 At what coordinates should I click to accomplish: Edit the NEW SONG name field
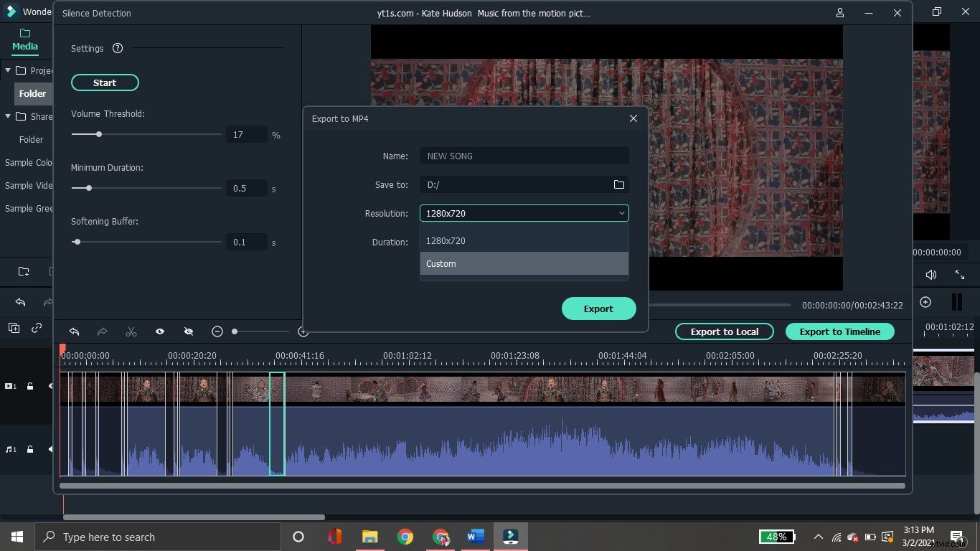pyautogui.click(x=524, y=156)
